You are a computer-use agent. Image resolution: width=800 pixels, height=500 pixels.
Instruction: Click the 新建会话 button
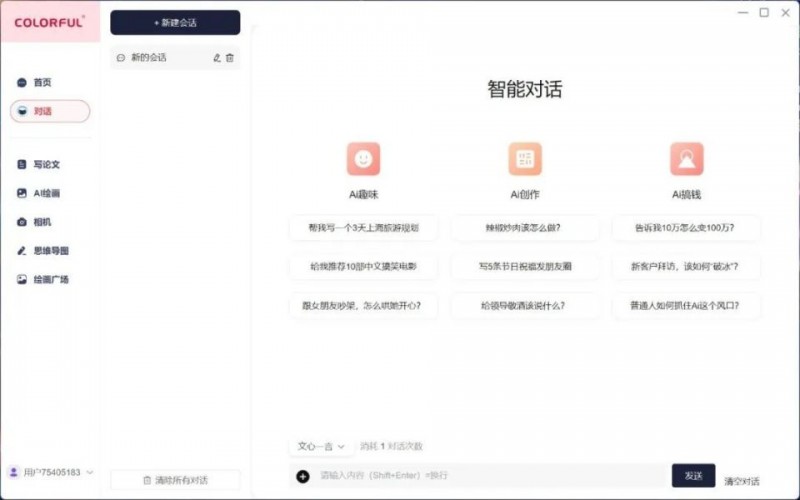tap(175, 22)
